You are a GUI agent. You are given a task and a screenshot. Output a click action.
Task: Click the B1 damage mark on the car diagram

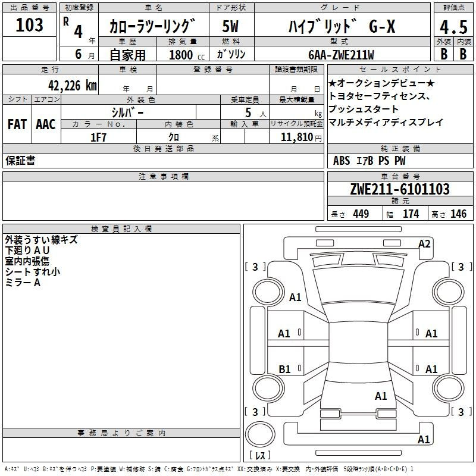pos(284,369)
